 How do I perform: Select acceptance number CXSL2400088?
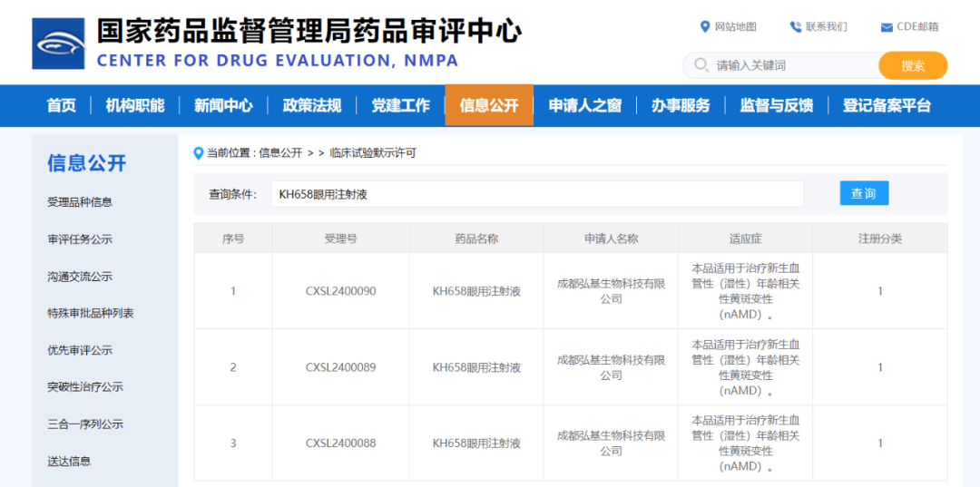[x=341, y=443]
